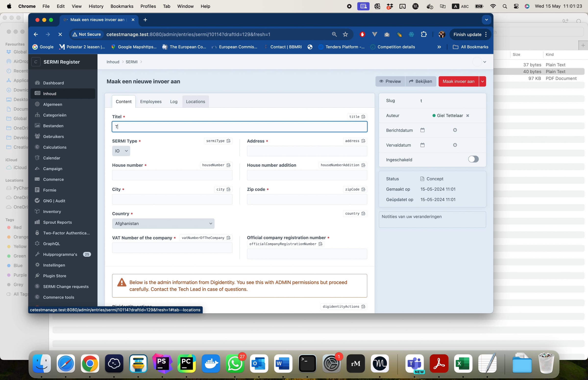Toggle the Ingeschakeld switch
The image size is (588, 380).
point(473,159)
